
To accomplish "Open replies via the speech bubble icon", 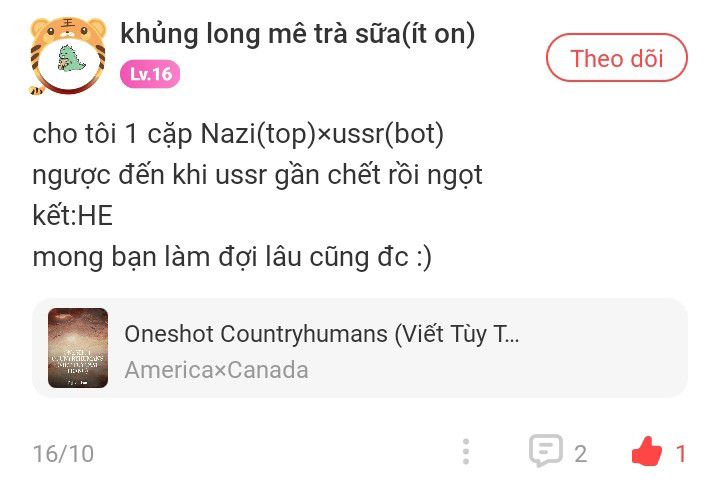I will [x=546, y=450].
